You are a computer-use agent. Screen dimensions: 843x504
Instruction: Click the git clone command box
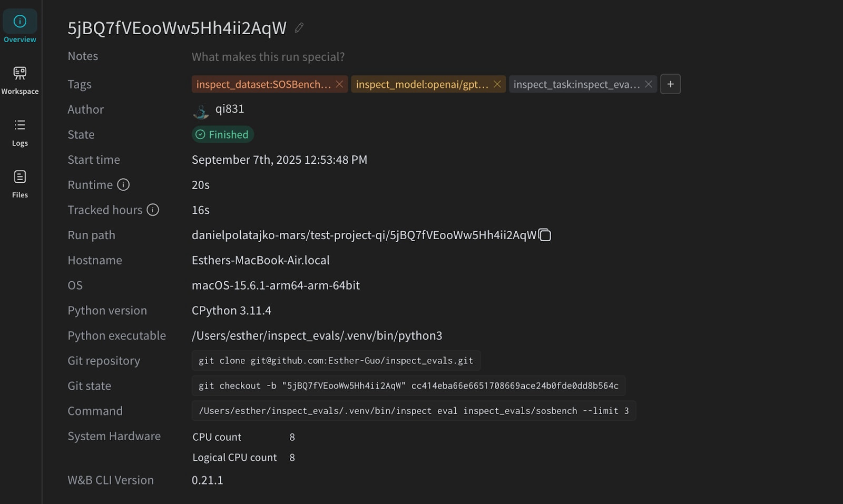point(336,361)
